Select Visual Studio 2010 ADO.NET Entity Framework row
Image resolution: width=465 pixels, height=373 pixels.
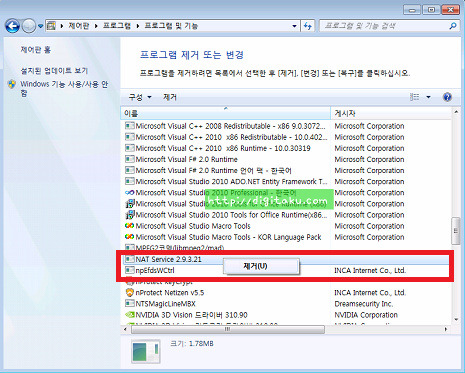(x=286, y=181)
